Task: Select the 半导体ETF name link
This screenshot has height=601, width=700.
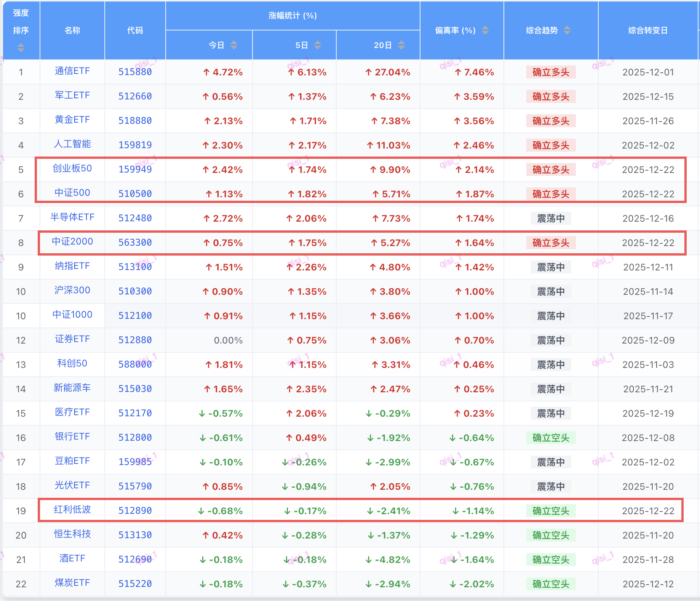Action: point(72,217)
